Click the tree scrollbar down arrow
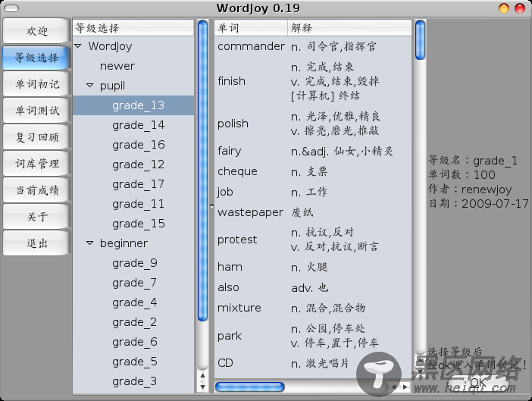532x401 pixels. pos(202,387)
